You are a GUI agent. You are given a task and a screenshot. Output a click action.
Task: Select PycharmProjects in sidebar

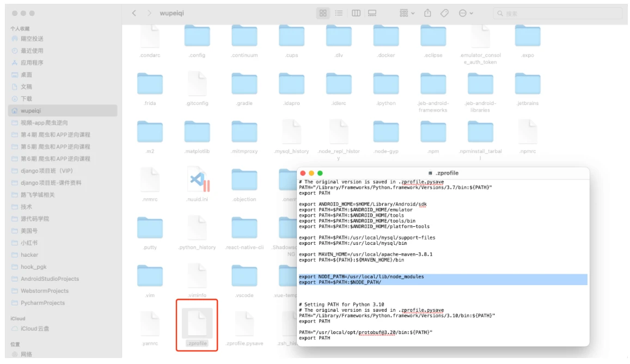pos(42,303)
